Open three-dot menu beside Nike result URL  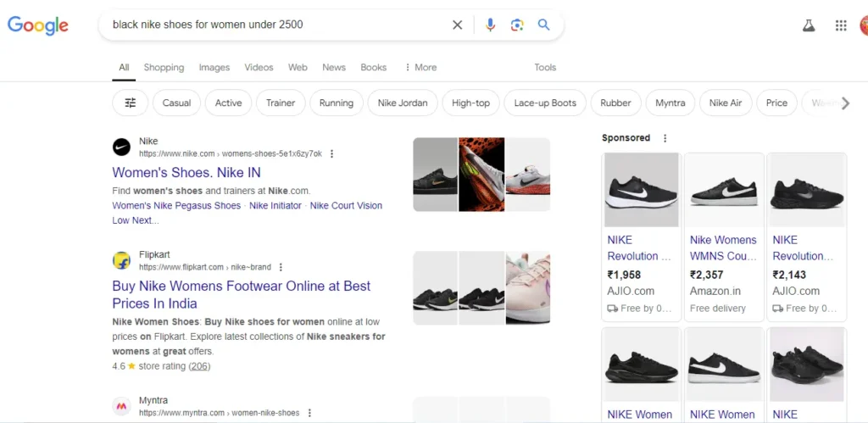[331, 154]
